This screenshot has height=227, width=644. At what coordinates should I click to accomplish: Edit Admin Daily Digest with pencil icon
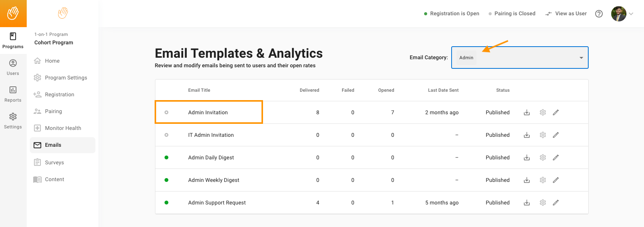click(556, 157)
